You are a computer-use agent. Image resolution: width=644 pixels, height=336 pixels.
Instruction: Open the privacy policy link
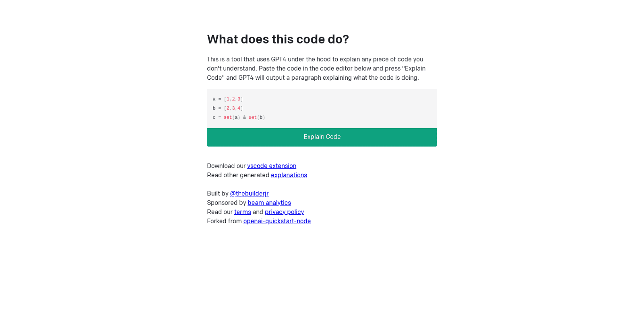(284, 212)
